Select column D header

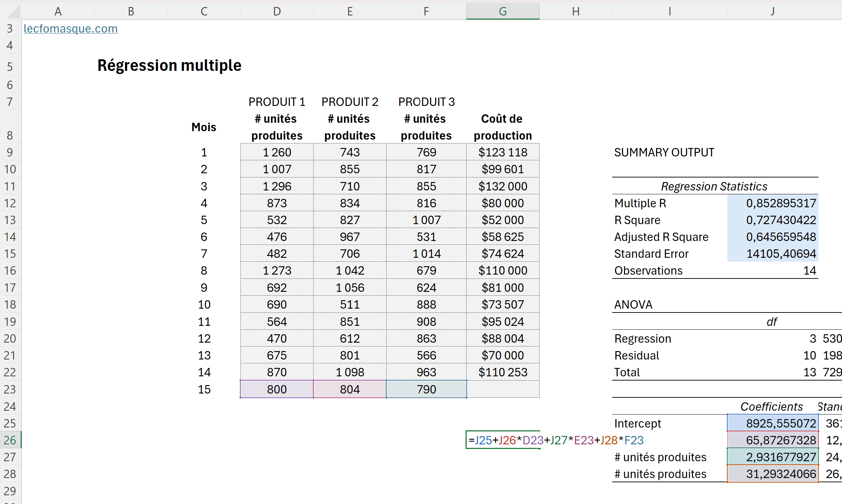(x=276, y=12)
